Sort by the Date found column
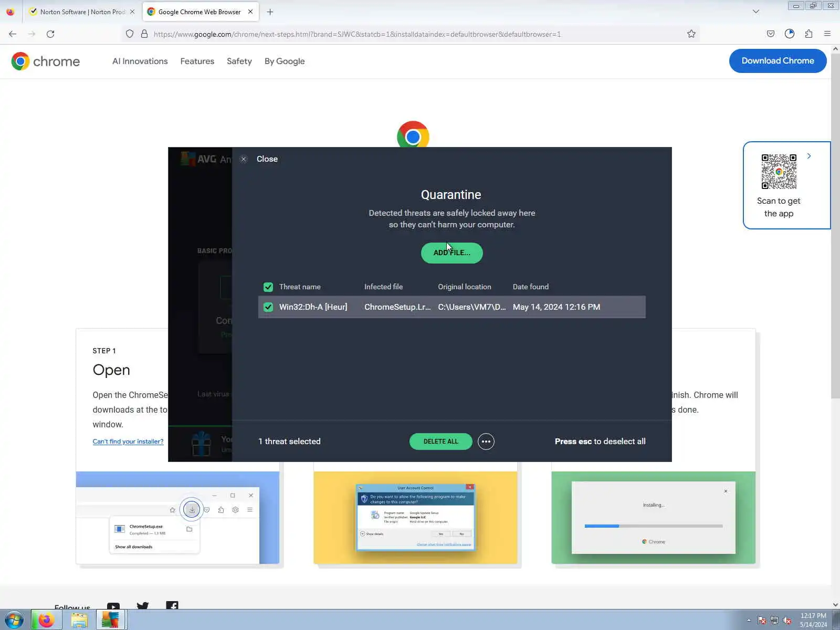 [530, 287]
